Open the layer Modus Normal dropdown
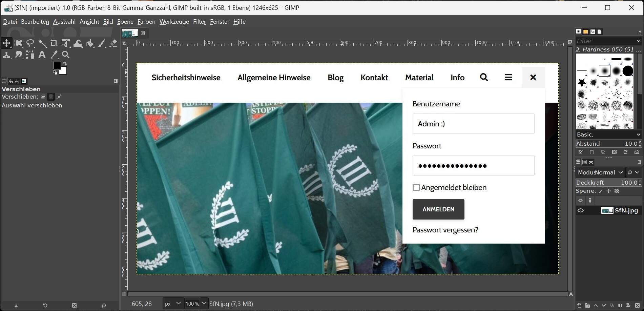The width and height of the screenshot is (644, 311). [600, 172]
